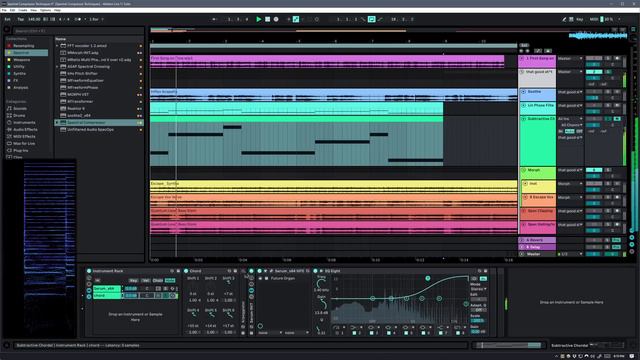Toggle the Key map mode button
Screen dimensions: 640x360
[x=580, y=19]
